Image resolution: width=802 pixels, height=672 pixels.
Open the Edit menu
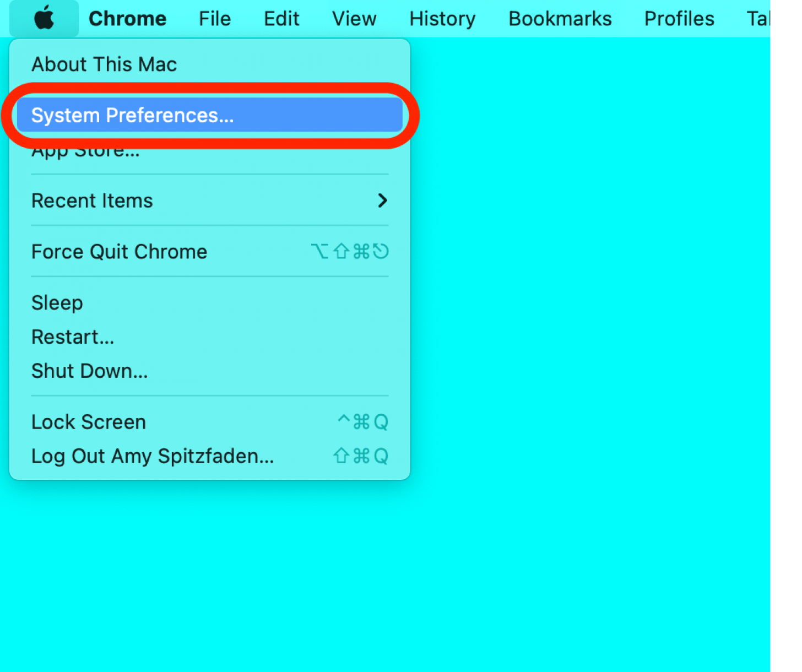pos(281,18)
